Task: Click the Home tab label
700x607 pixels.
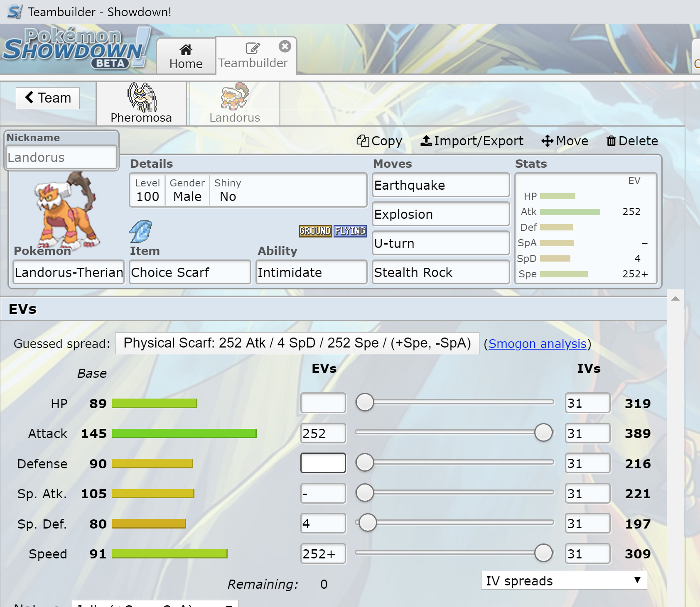Action: click(x=186, y=64)
